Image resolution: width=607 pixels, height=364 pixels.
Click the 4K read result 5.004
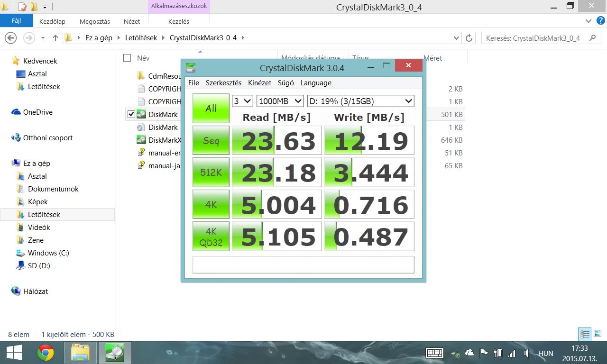click(277, 205)
